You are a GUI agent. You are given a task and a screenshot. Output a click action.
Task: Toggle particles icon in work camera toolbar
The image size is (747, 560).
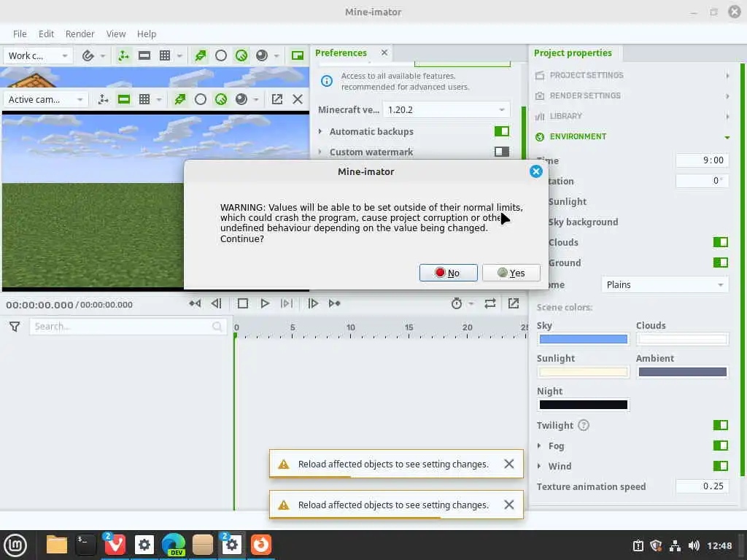(200, 55)
